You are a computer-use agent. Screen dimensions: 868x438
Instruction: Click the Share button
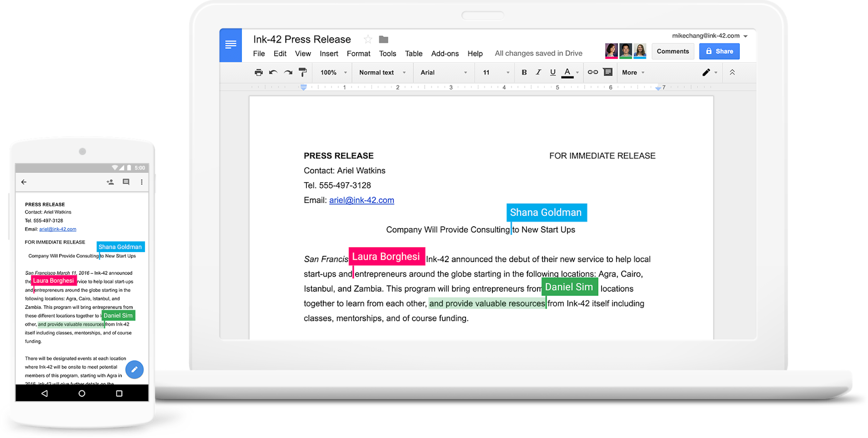pos(719,51)
